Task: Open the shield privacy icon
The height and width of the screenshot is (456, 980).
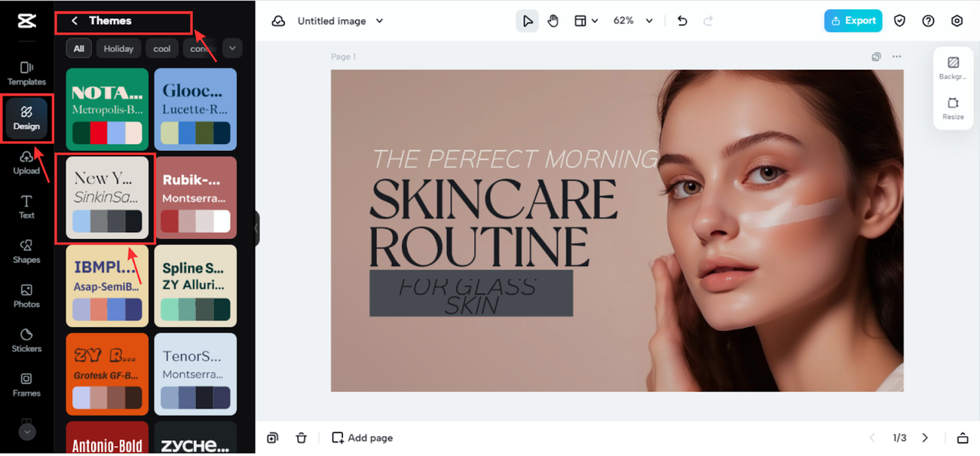Action: tap(900, 21)
